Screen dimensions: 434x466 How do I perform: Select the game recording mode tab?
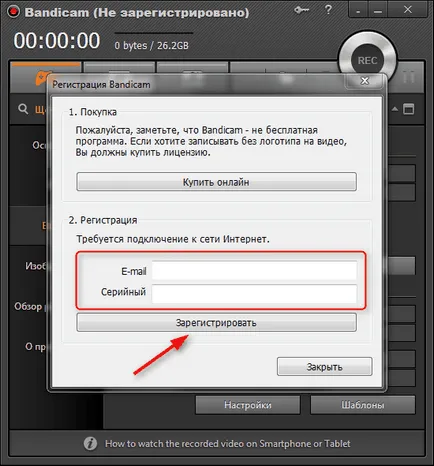tap(45, 77)
